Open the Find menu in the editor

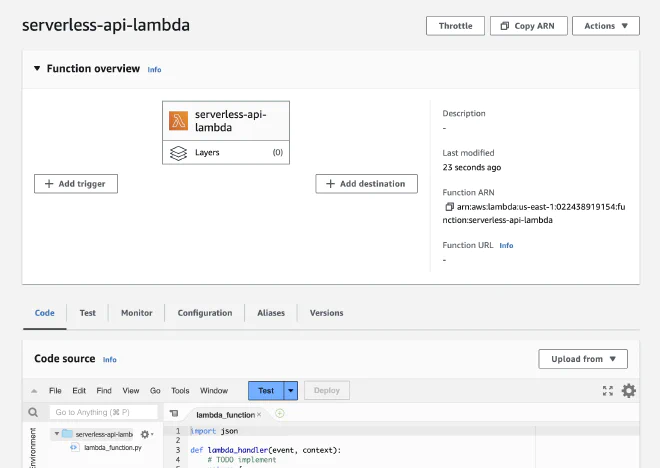(104, 391)
